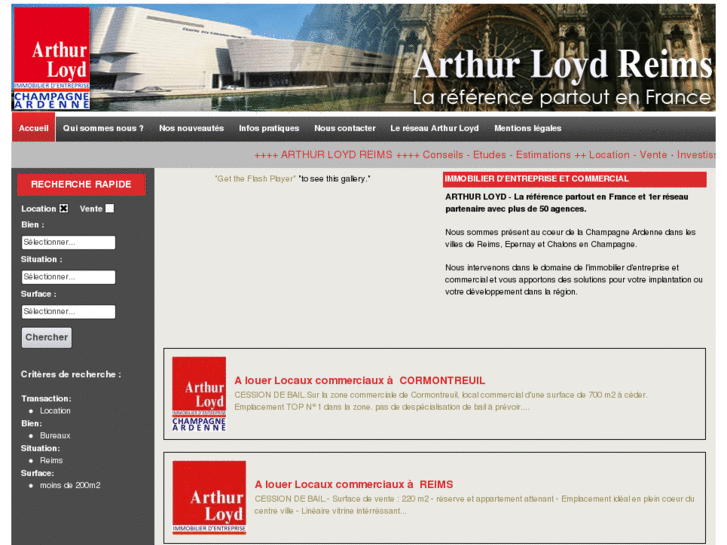
Task: Open the Surface dropdown selector
Action: tap(68, 312)
